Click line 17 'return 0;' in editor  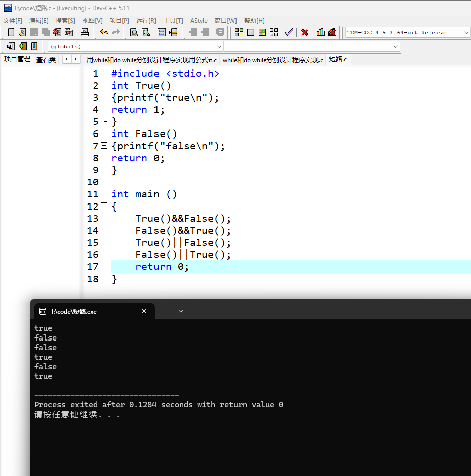tap(162, 267)
